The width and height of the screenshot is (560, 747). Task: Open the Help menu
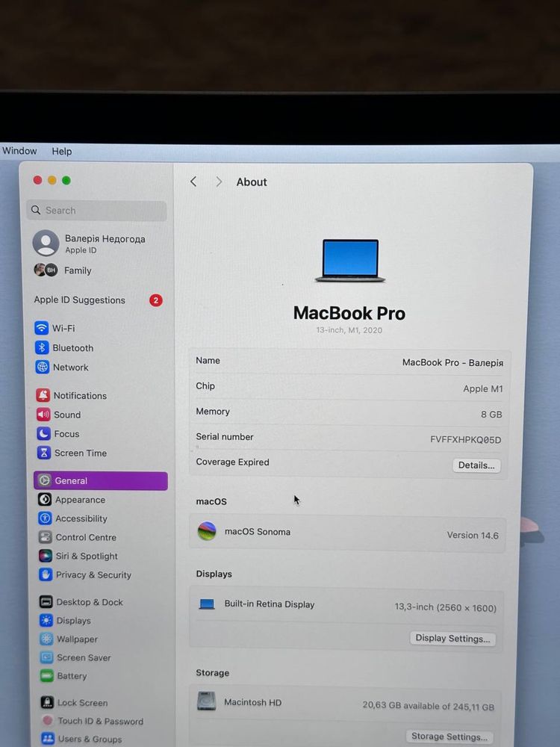pyautogui.click(x=62, y=151)
